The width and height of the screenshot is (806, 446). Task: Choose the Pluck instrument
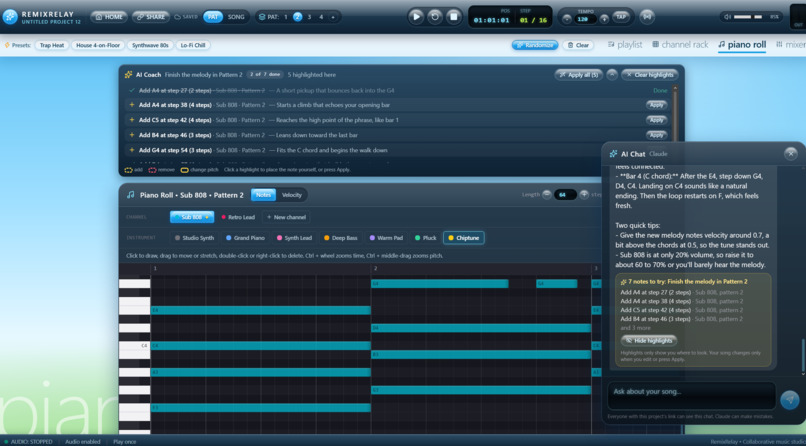pyautogui.click(x=426, y=238)
